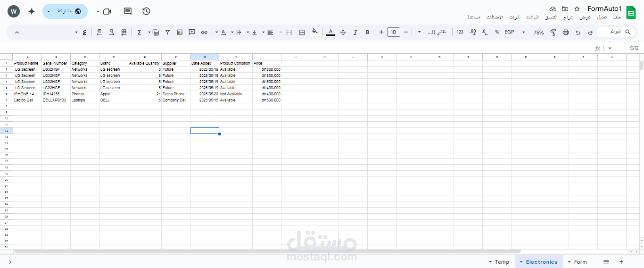The height and width of the screenshot is (268, 644).
Task: Insert a link with the chain icon
Action: [x=204, y=32]
